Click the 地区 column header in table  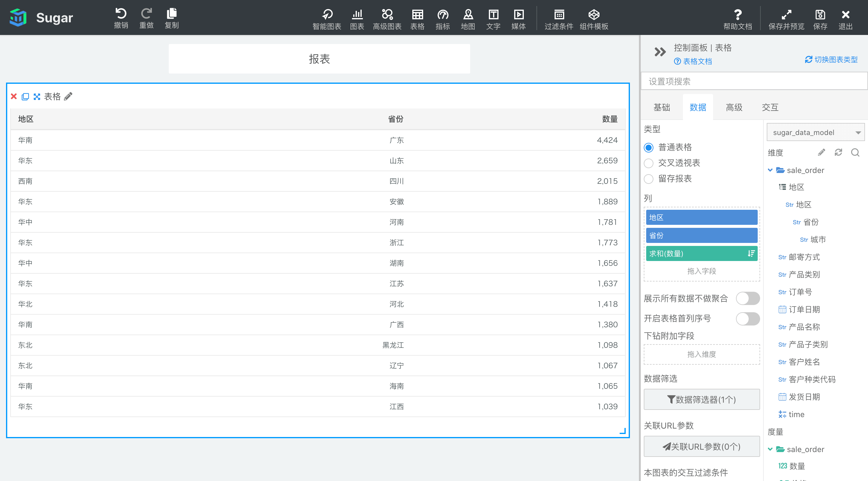tap(26, 119)
